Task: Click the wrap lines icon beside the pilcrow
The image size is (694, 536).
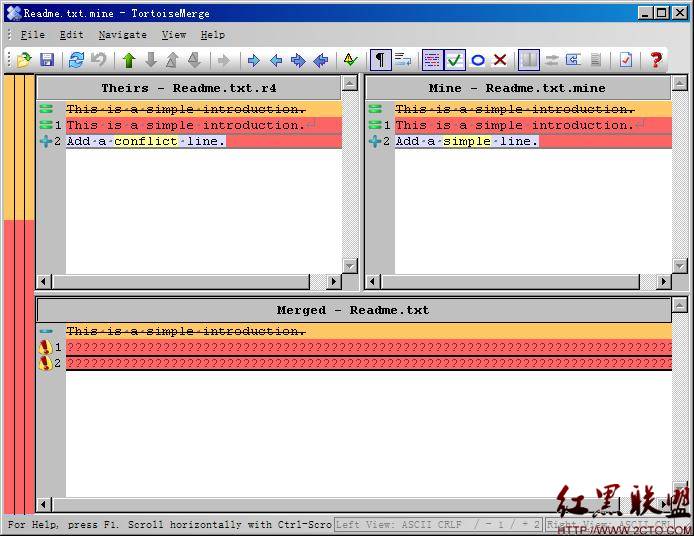Action: point(402,60)
